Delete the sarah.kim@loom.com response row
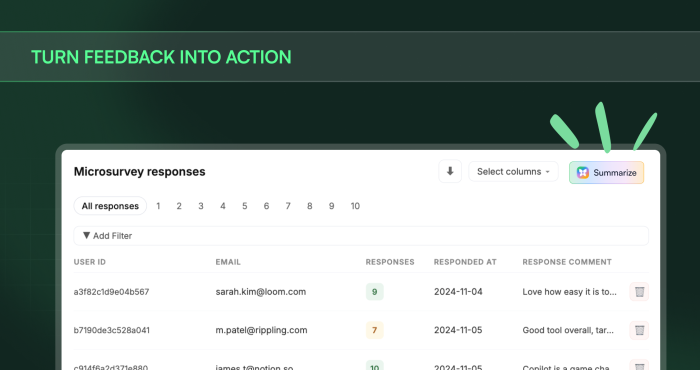Image resolution: width=700 pixels, height=370 pixels. [x=639, y=292]
